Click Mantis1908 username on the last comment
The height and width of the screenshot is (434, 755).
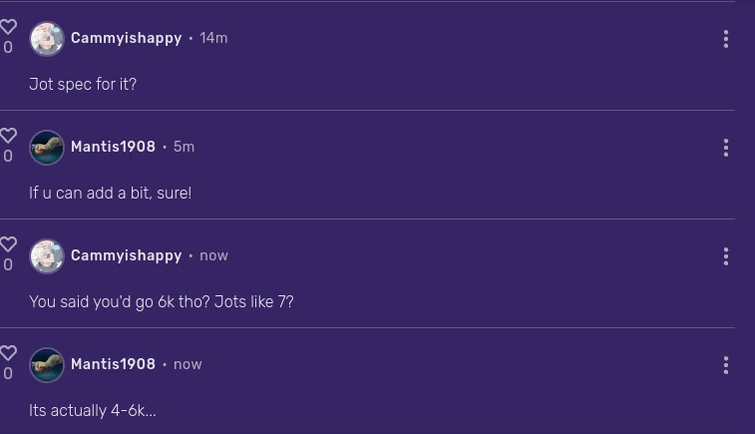113,364
